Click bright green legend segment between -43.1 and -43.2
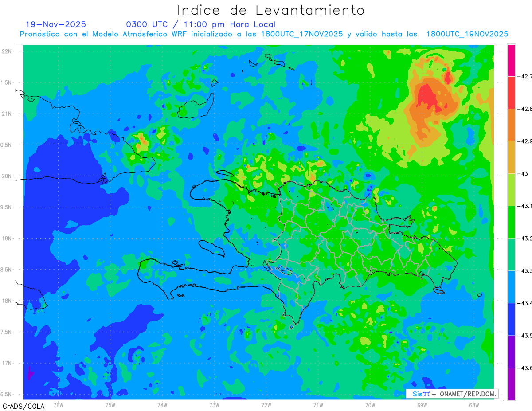Viewport: 532px width, 411px height. [511, 222]
